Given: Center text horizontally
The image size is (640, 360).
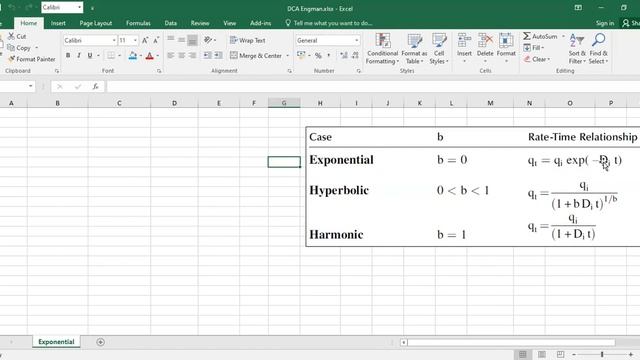Looking at the screenshot, I should (x=182, y=56).
